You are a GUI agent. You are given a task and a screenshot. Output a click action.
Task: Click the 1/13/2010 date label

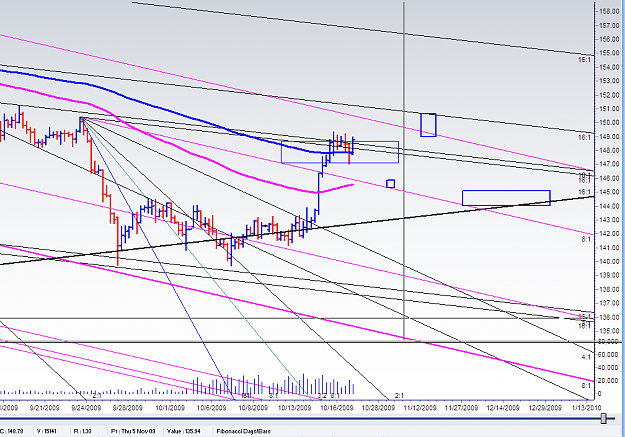pos(586,408)
